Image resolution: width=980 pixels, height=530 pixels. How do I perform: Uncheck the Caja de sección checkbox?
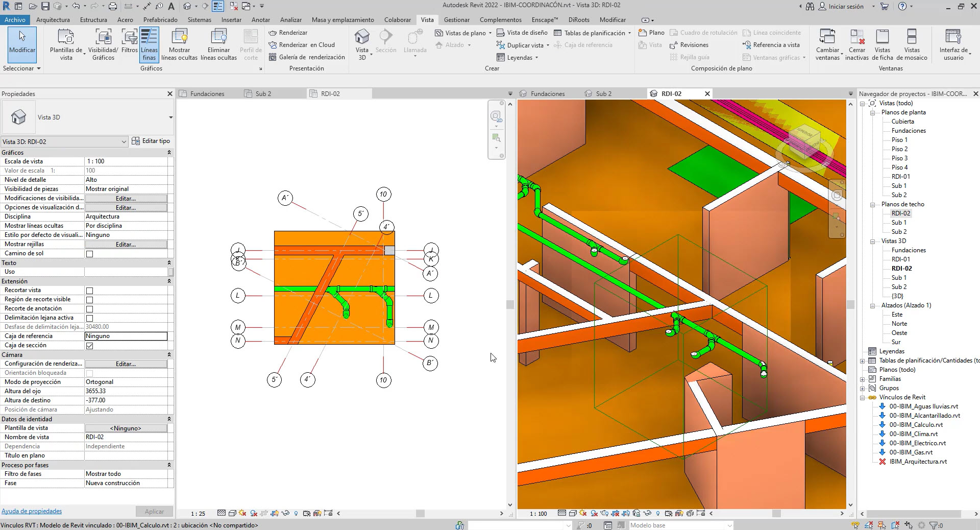(90, 346)
